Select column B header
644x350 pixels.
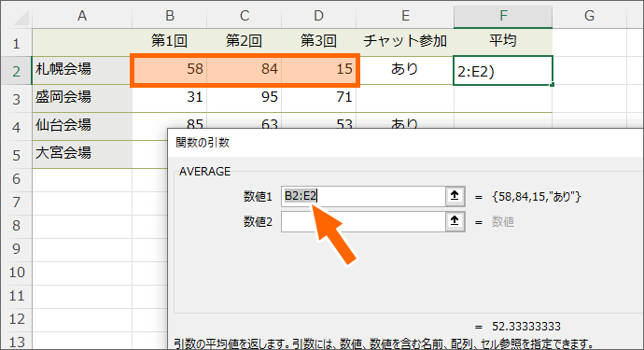click(170, 17)
